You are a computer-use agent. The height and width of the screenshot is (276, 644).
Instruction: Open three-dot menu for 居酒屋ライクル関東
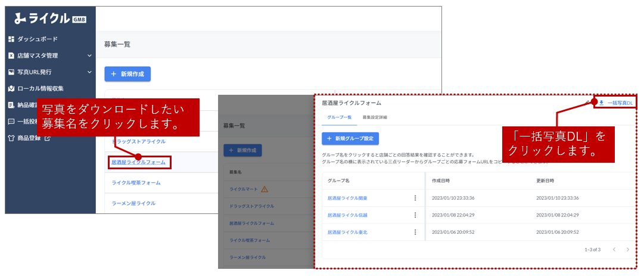point(415,198)
